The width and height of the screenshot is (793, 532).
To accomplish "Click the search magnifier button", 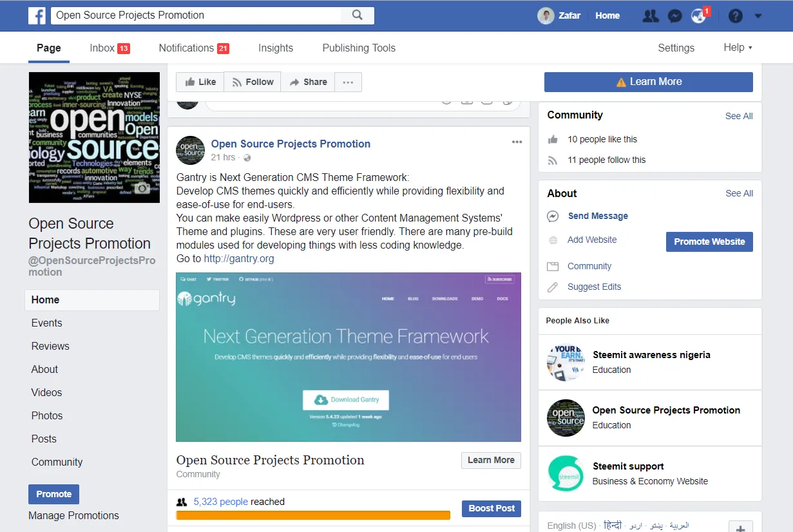I will (x=358, y=15).
